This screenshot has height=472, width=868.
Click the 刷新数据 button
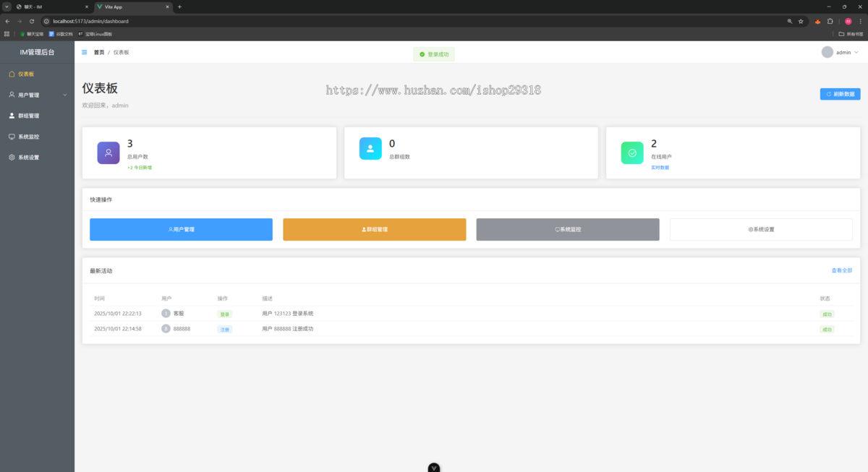840,94
